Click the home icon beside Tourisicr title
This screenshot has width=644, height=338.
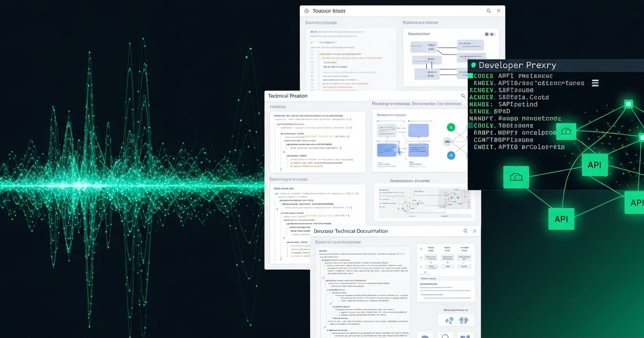[x=307, y=11]
